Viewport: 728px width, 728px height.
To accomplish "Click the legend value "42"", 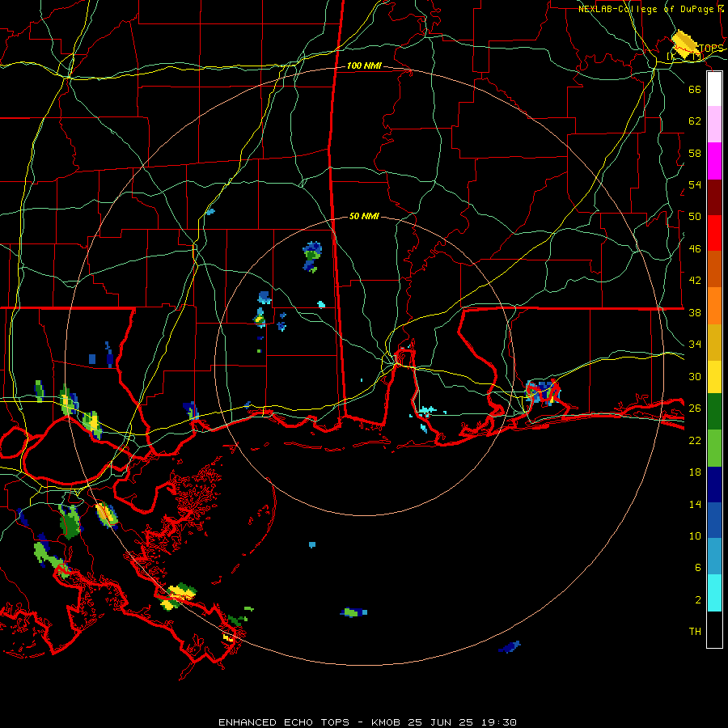I will [695, 280].
